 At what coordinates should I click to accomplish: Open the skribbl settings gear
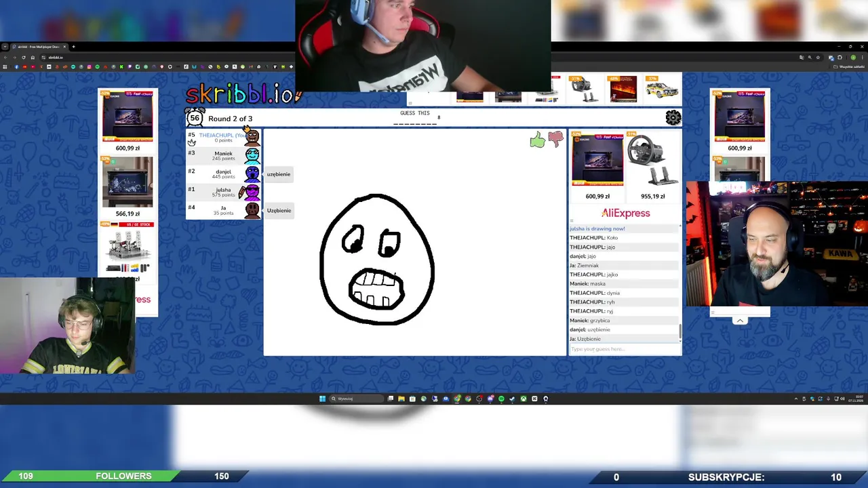673,118
